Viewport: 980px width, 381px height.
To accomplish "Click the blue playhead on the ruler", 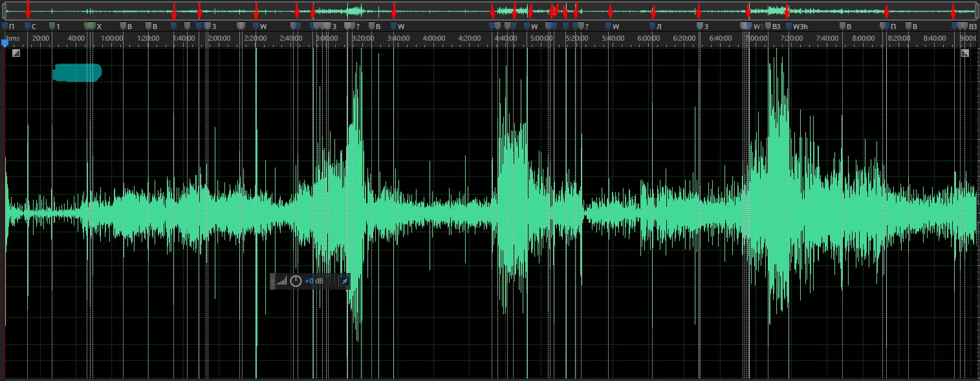I will [5, 43].
